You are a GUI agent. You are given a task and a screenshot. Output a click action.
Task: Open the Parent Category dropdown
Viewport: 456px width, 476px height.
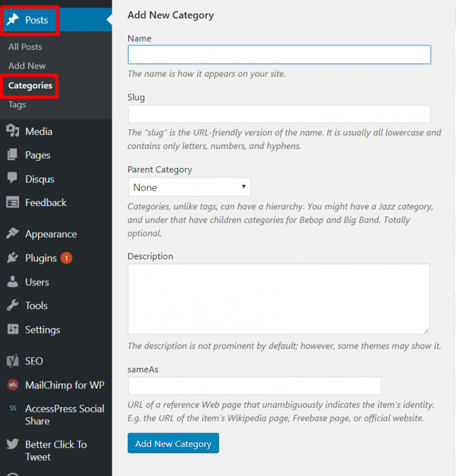coord(189,186)
